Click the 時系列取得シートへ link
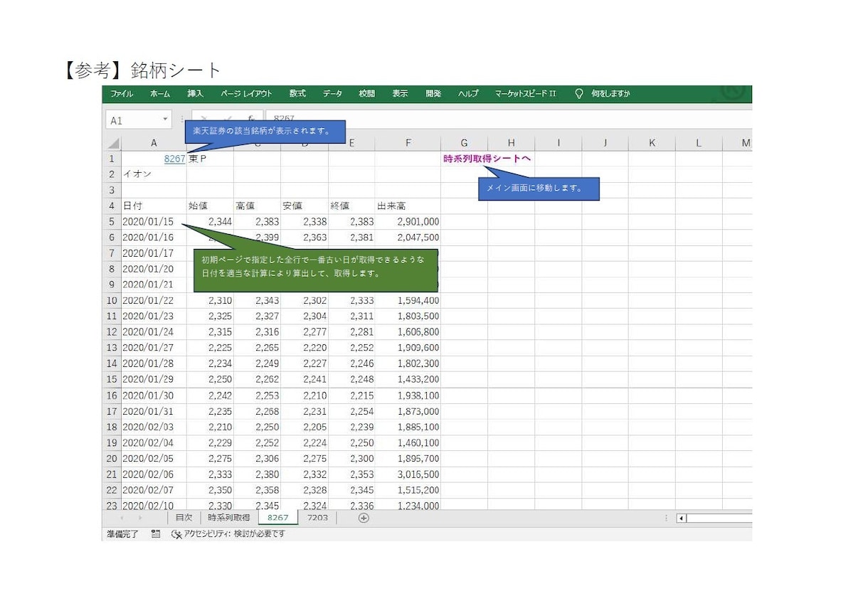This screenshot has width=868, height=611. [x=487, y=159]
